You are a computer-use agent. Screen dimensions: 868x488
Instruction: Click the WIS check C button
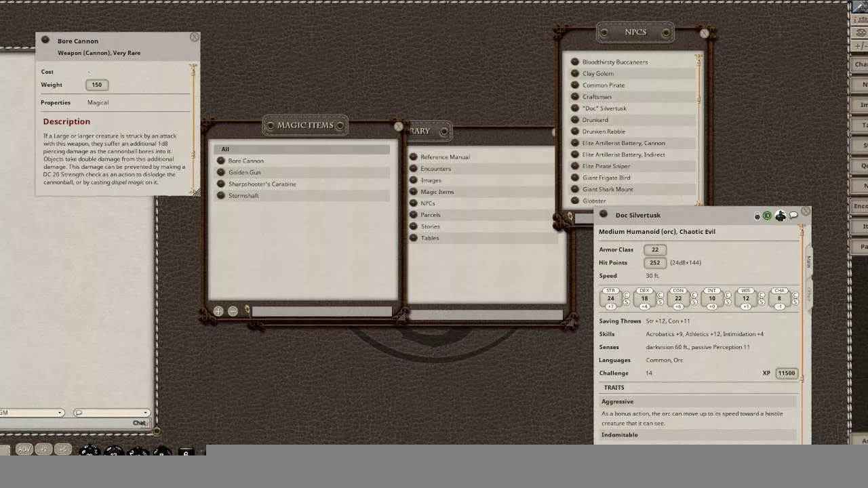click(762, 295)
